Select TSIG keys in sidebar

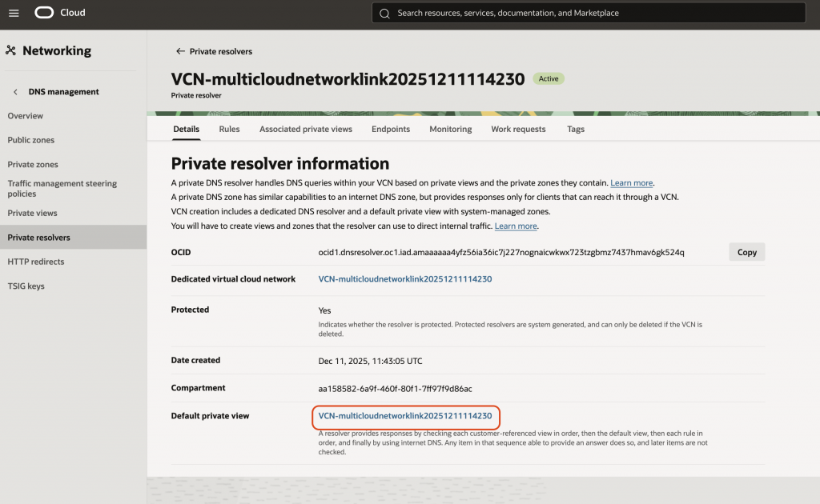pyautogui.click(x=26, y=286)
